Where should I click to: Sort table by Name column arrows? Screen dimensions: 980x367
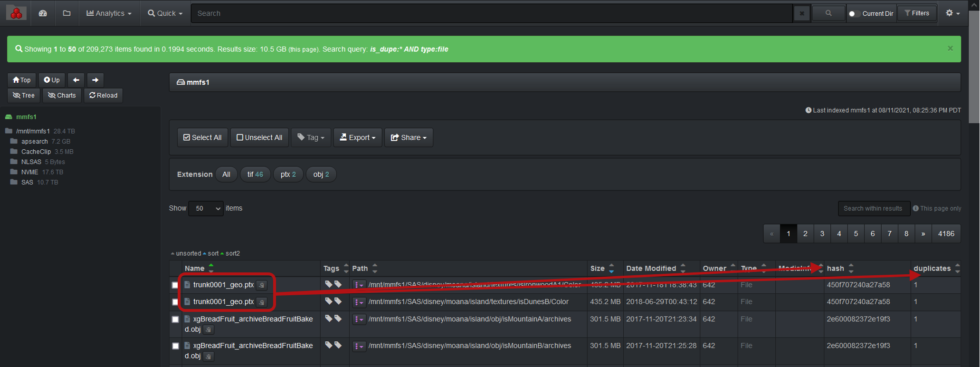point(211,268)
